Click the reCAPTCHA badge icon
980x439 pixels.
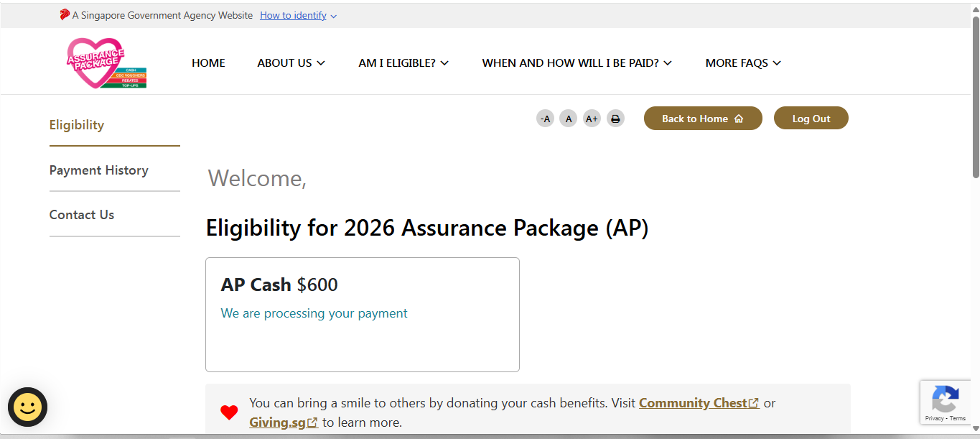945,400
